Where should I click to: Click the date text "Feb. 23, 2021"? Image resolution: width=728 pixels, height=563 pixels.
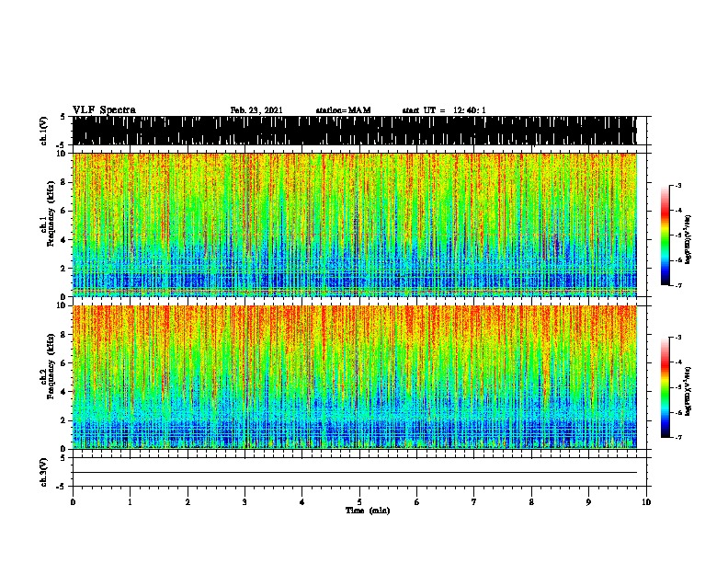pyautogui.click(x=256, y=110)
